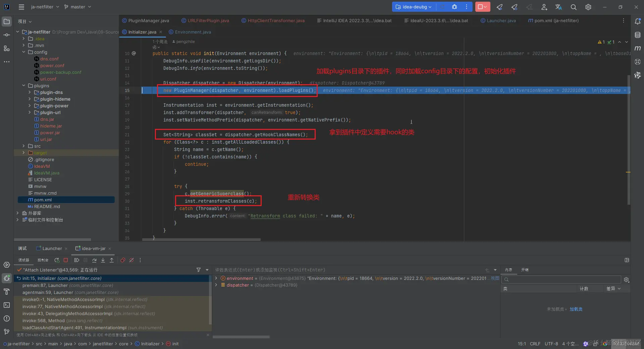Switch to Launcher.java editor tab
Viewport: 644px width, 349px height.
tap(498, 20)
